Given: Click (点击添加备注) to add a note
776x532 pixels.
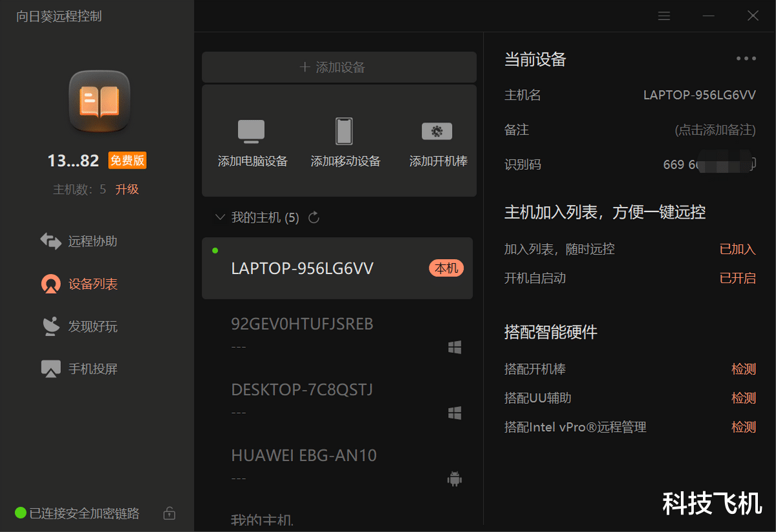Looking at the screenshot, I should click(715, 130).
